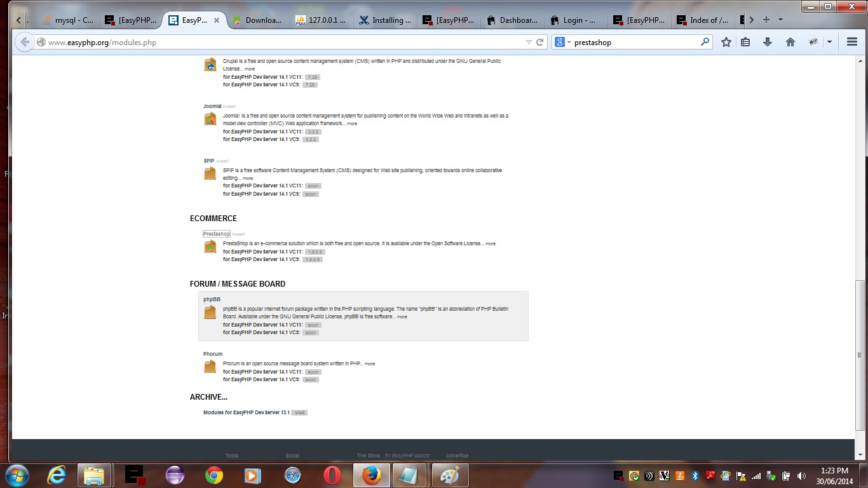The width and height of the screenshot is (868, 488).
Task: Open the search engine selector dropdown
Action: click(563, 42)
